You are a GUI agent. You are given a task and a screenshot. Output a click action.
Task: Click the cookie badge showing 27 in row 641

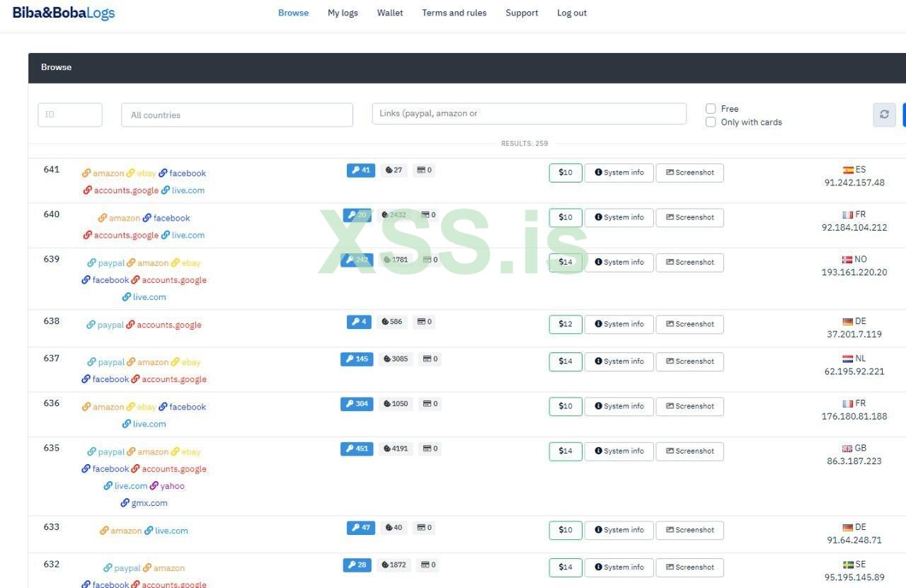click(392, 171)
